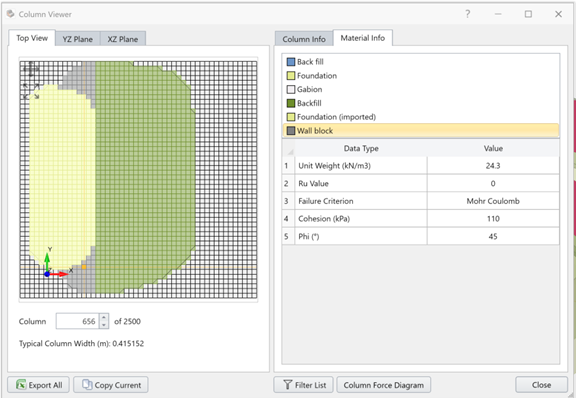Image resolution: width=576 pixels, height=398 pixels.
Task: Open the Column Force Diagram
Action: coord(384,385)
